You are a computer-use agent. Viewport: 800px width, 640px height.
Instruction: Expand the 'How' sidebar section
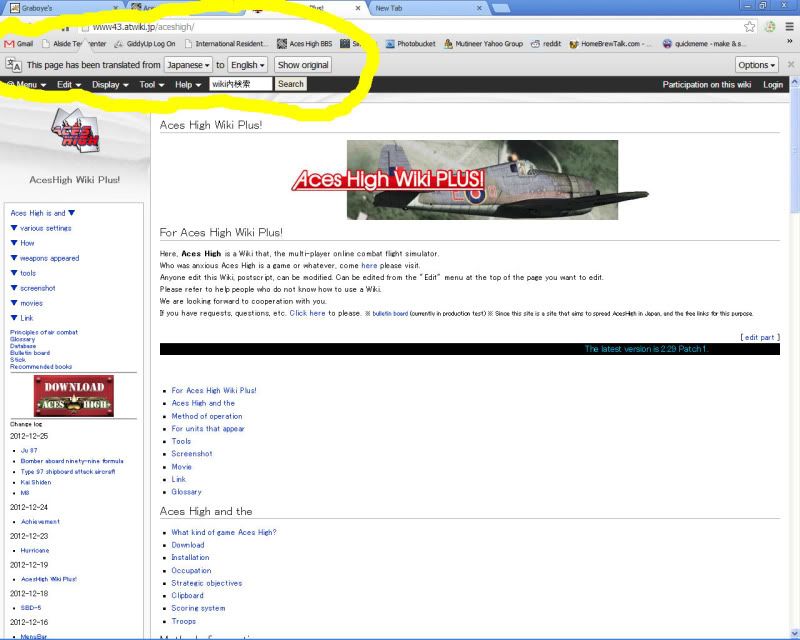tap(22, 243)
